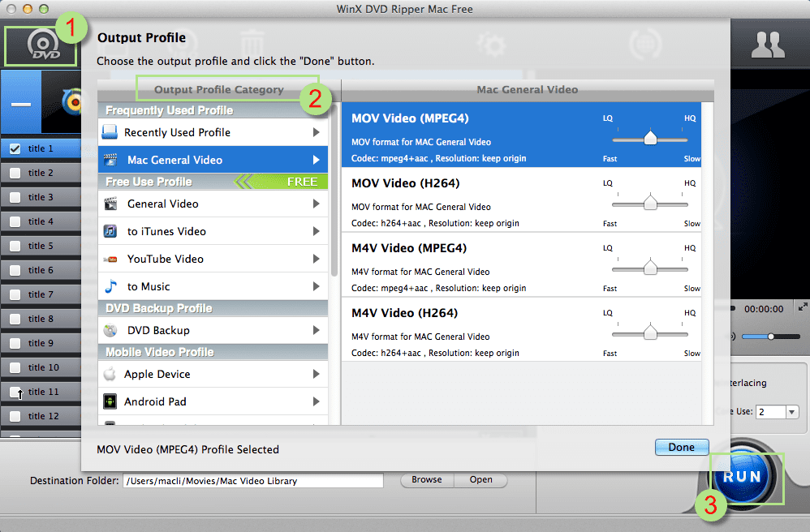The height and width of the screenshot is (532, 810).
Task: Uncheck the title 1 checkbox
Action: point(15,148)
